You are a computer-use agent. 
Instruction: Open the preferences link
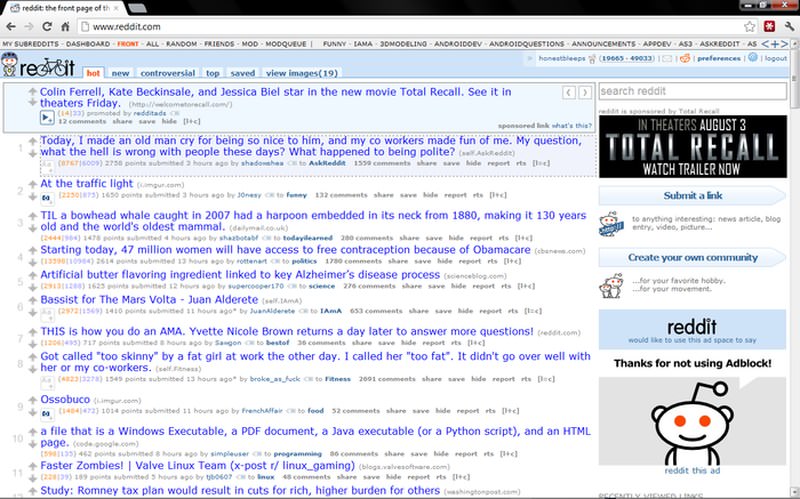point(718,59)
